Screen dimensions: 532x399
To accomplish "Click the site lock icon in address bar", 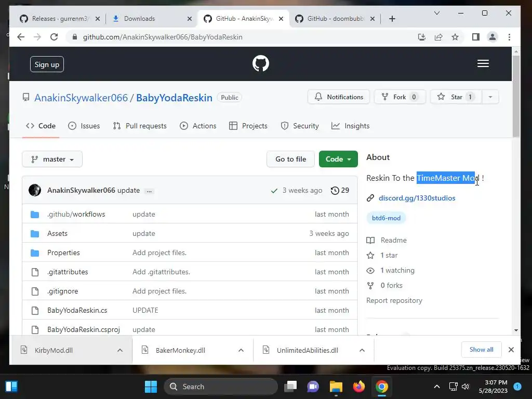I will coord(75,37).
